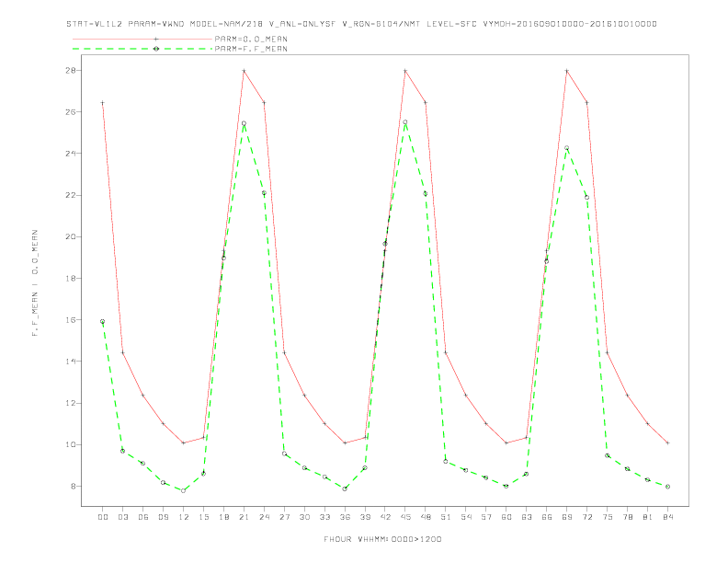Click the x-axis tick label 03

point(122,517)
